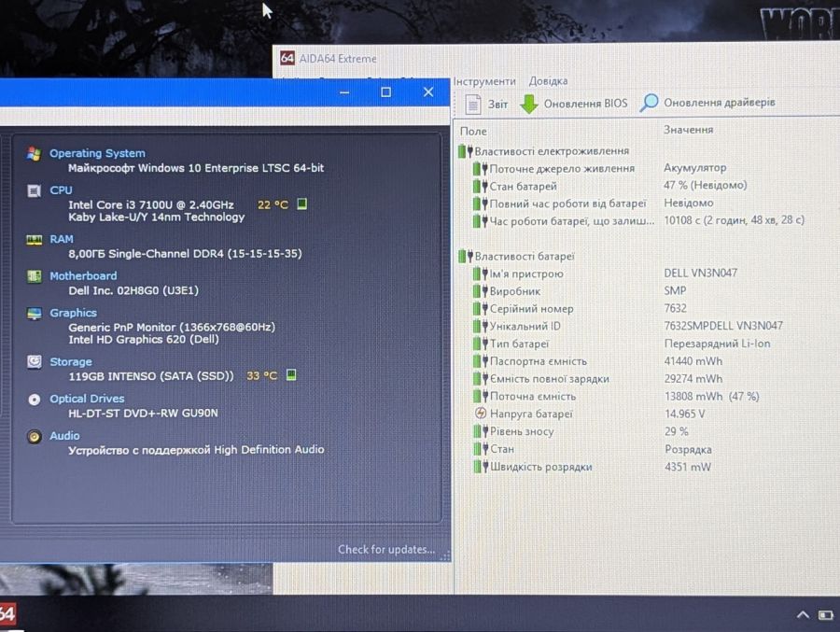This screenshot has height=632, width=840.
Task: Click Оновлення BIOS toolbar button
Action: 574,104
